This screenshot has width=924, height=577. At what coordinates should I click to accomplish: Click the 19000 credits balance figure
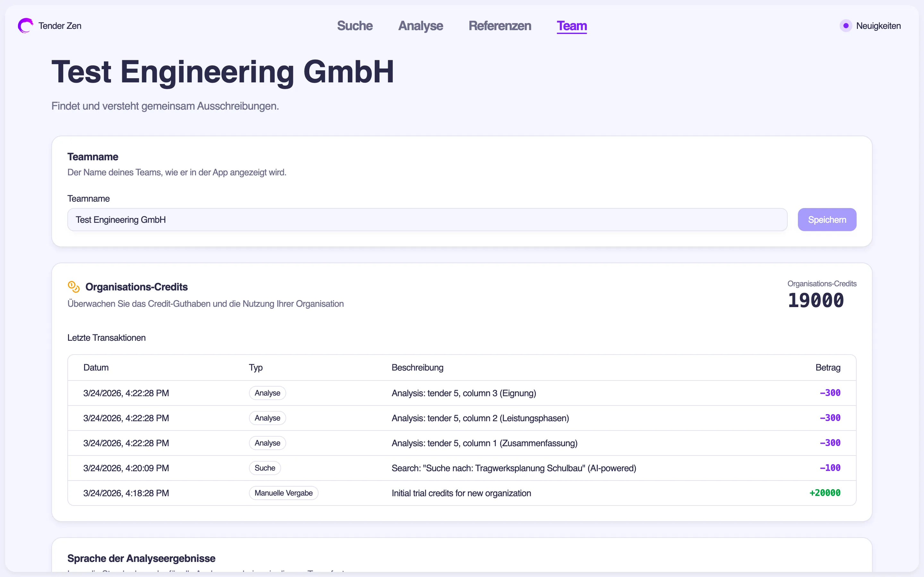[816, 300]
